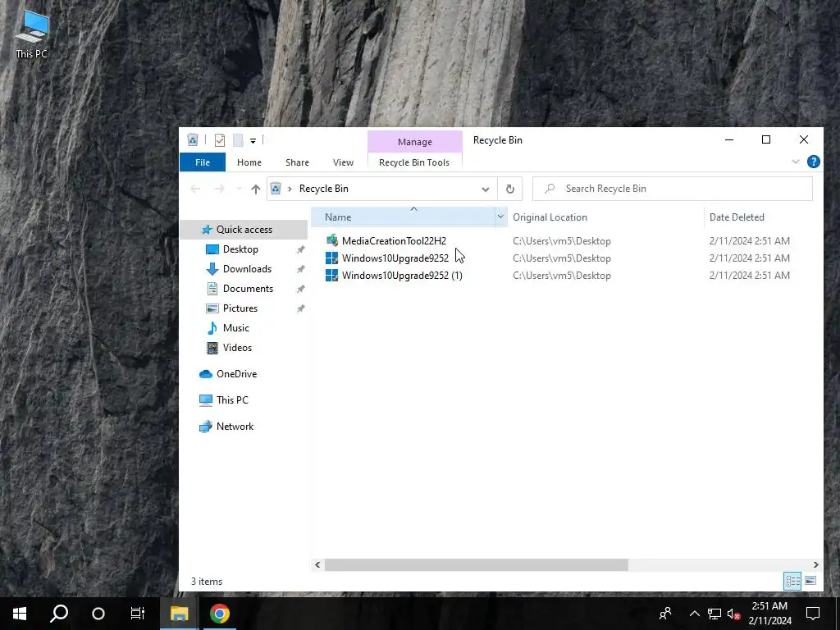
Task: Open the Help question mark icon
Action: point(813,162)
